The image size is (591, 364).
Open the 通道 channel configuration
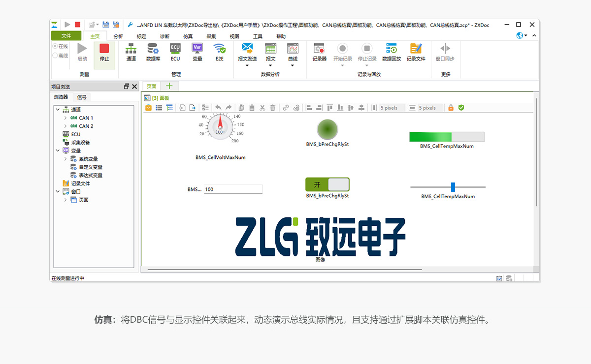pos(131,52)
